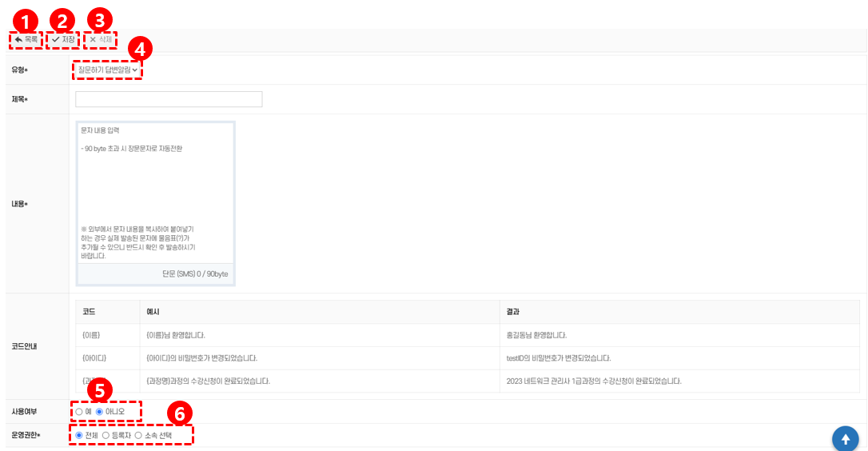Screen dimensions: 868x451
Task: Select the 아니오 radio option
Action: click(100, 412)
